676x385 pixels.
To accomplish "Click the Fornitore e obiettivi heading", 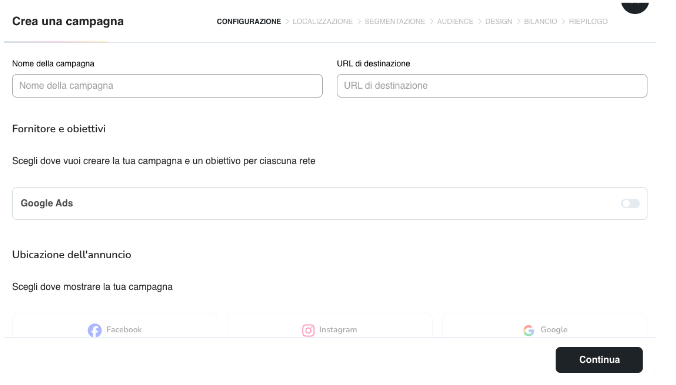I will pos(59,129).
